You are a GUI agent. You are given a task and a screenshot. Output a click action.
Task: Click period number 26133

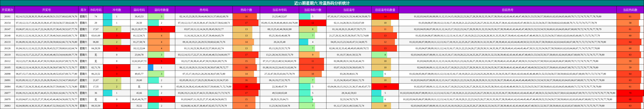(7, 42)
